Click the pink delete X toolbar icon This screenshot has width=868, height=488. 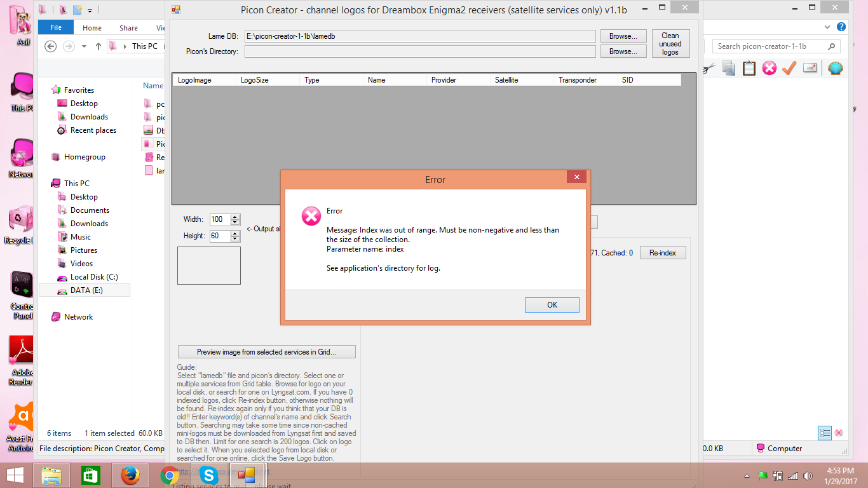click(x=769, y=68)
